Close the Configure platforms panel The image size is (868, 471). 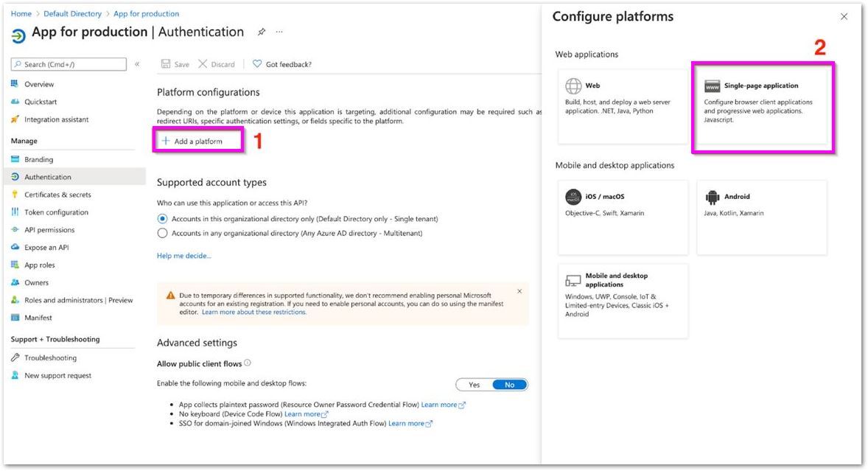844,17
